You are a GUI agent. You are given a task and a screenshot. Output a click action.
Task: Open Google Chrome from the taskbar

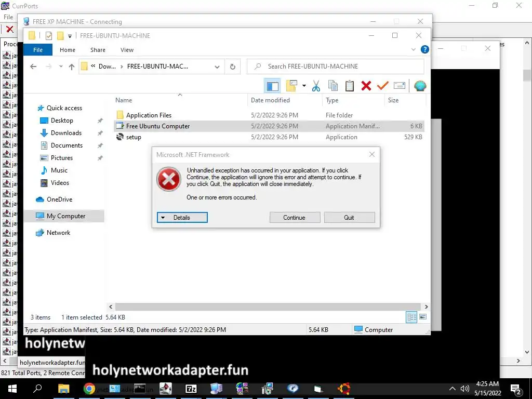[x=89, y=389]
